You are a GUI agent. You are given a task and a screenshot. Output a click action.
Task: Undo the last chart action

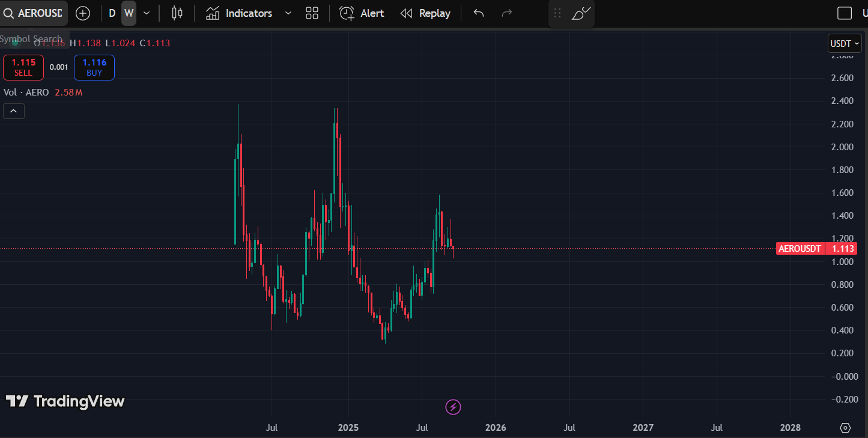pos(479,13)
